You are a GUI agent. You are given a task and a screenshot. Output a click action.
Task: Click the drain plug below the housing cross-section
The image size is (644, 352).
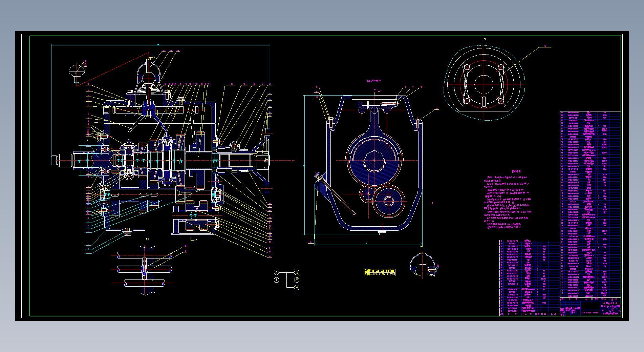pos(382,233)
